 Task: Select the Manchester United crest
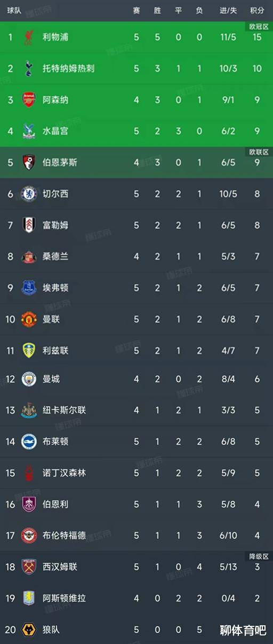(x=29, y=319)
